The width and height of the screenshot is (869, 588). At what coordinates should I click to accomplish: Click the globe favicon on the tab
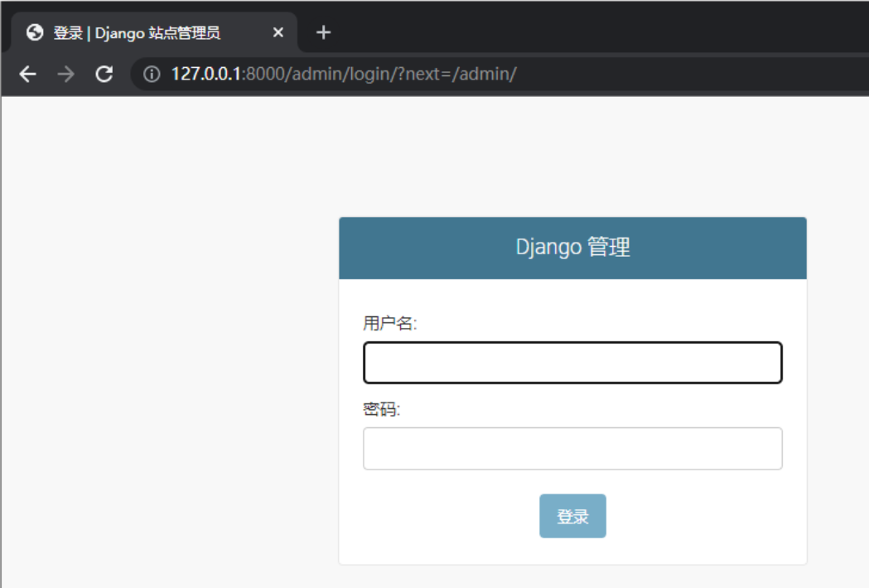tap(35, 32)
